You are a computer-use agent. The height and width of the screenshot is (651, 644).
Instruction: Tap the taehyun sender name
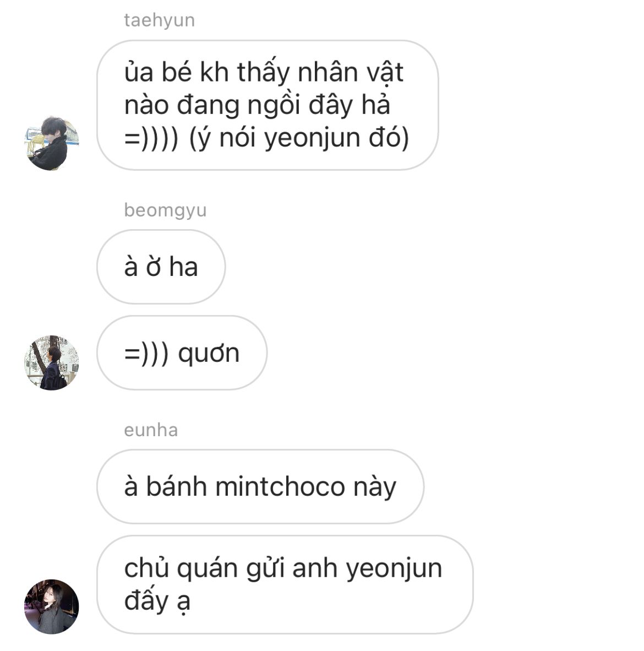[x=159, y=20]
